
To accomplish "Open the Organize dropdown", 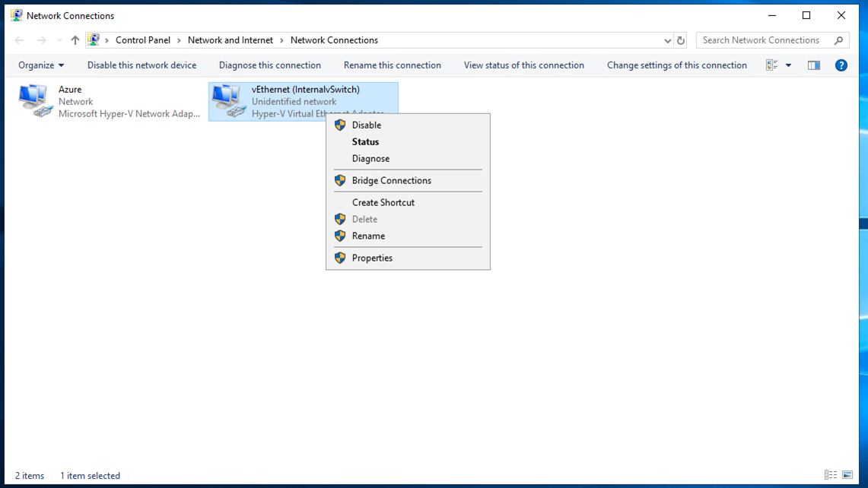I will point(41,65).
